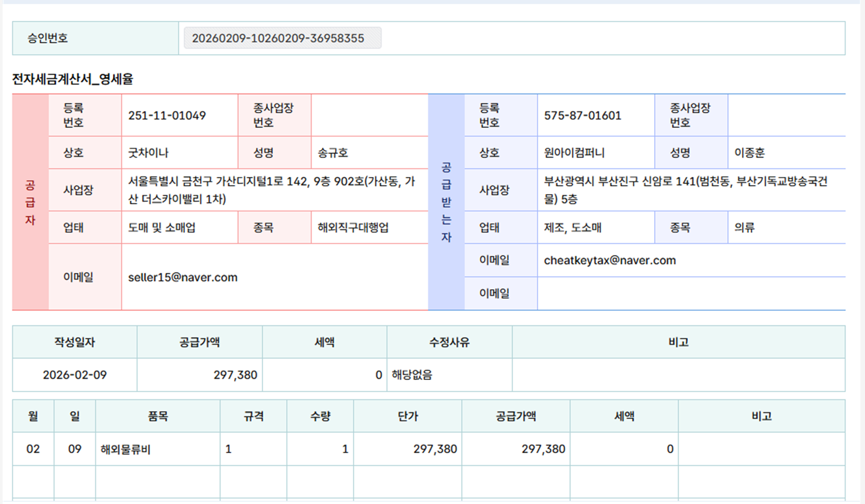Select 297,380 under the 작성일자 summary row
865x504 pixels.
click(x=235, y=375)
